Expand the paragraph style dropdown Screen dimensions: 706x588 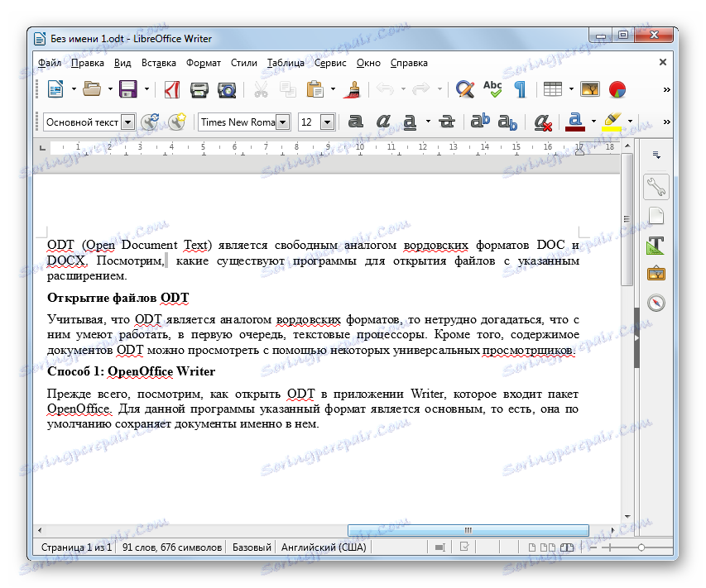coord(127,122)
